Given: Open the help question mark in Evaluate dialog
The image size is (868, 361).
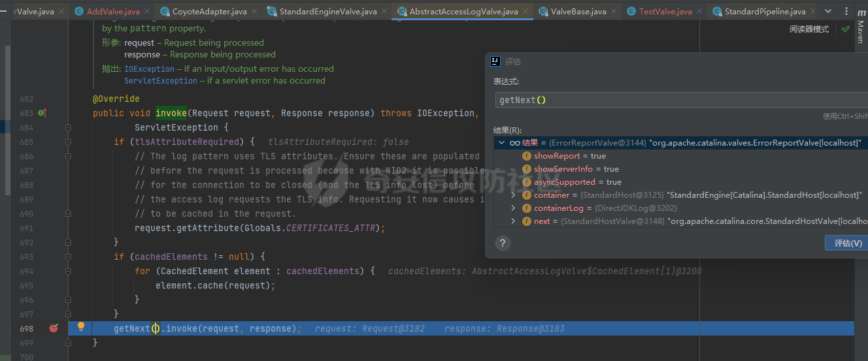Looking at the screenshot, I should coord(502,243).
